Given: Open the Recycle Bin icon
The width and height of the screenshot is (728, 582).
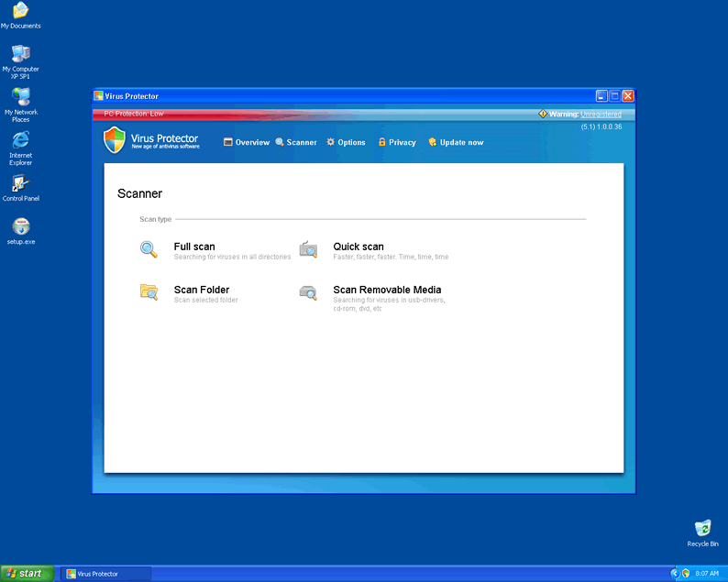Looking at the screenshot, I should coord(702,528).
